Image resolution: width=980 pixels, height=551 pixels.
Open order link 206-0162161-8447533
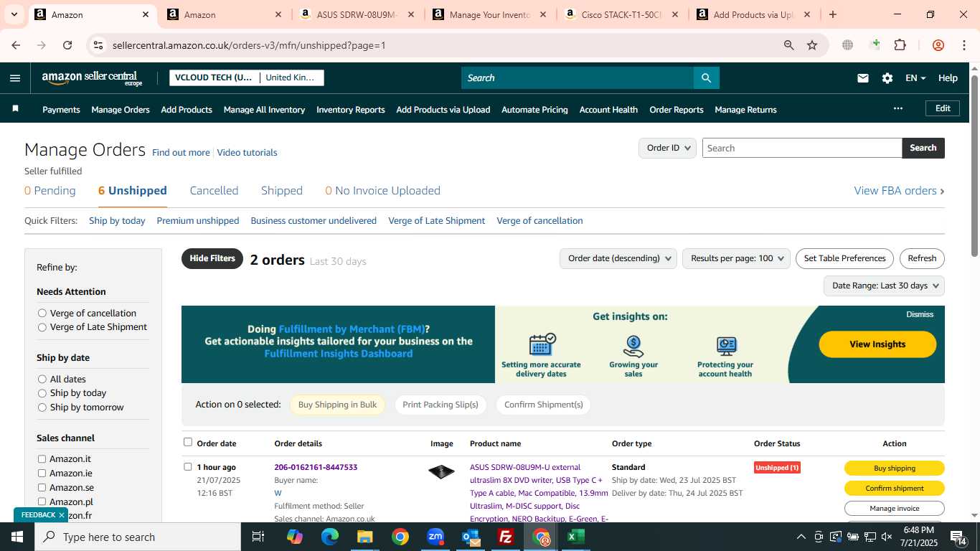[316, 467]
